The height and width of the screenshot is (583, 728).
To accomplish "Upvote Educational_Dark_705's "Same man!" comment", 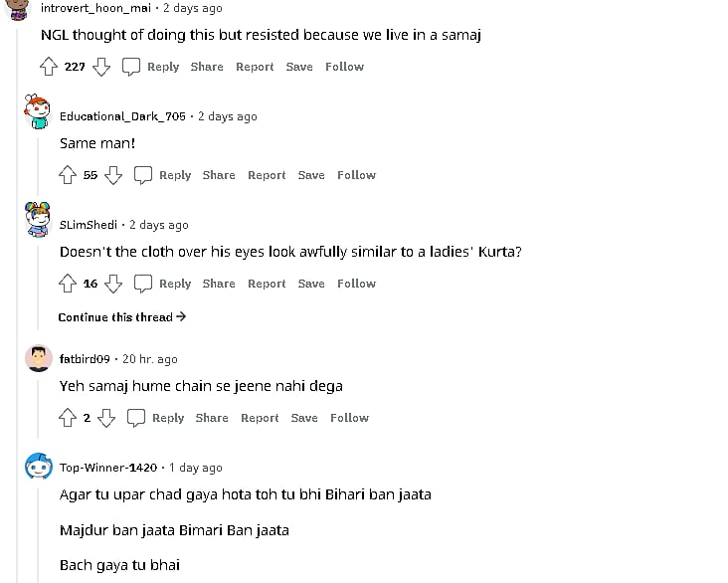I will tap(68, 175).
